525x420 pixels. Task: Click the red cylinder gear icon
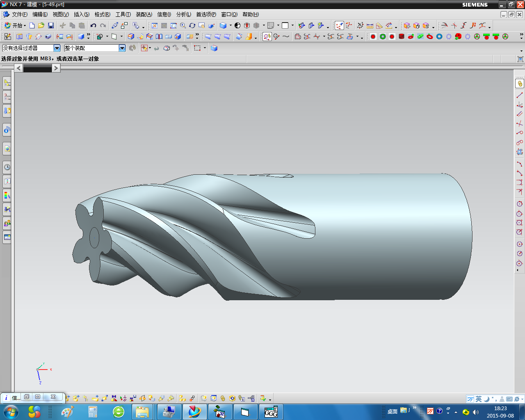click(x=402, y=37)
